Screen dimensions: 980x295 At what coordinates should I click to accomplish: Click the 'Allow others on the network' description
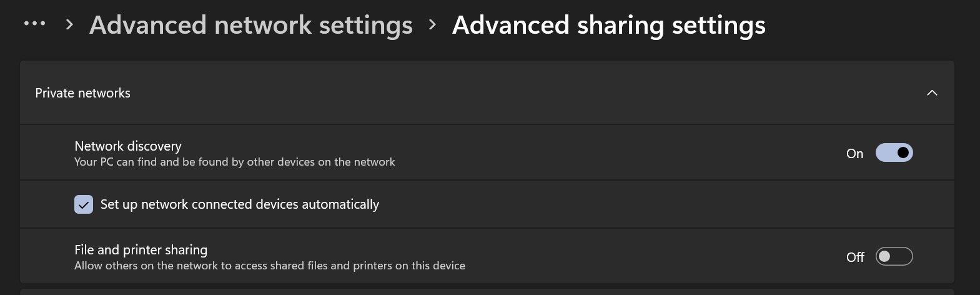269,266
